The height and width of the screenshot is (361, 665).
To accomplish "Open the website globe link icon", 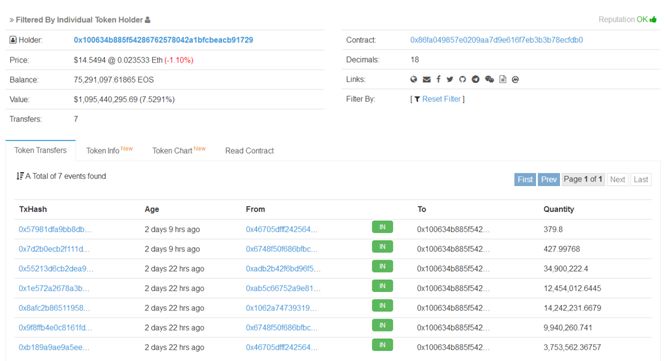I will click(x=414, y=79).
